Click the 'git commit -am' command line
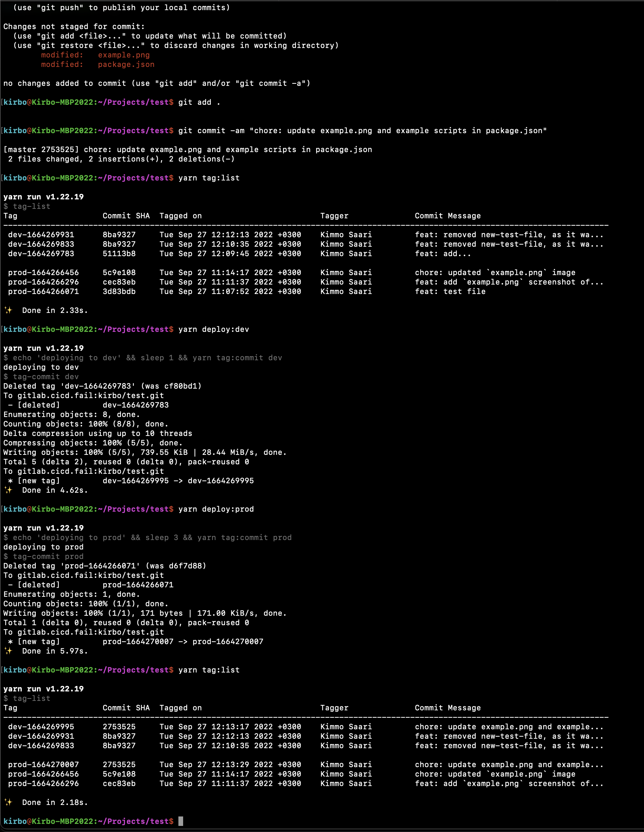 tap(363, 131)
